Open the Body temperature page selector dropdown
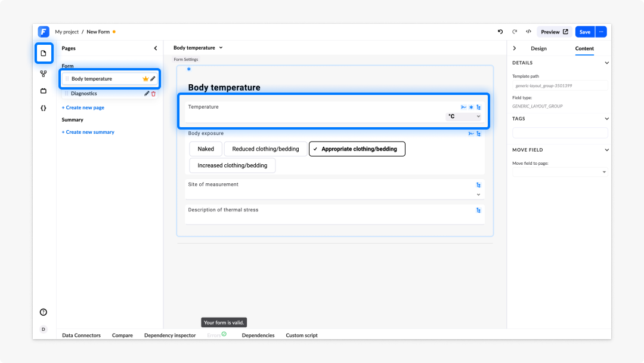 pyautogui.click(x=198, y=48)
